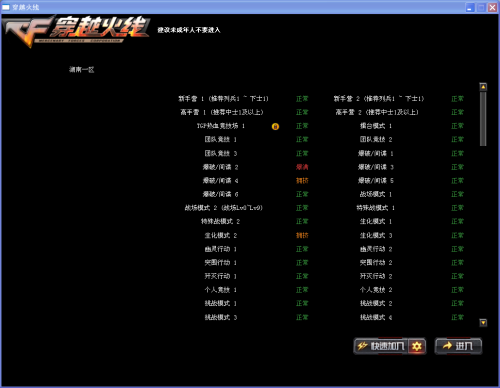Viewport: 500px width, 388px height.
Task: Select channel 挑战模式 3
Action: point(221,317)
